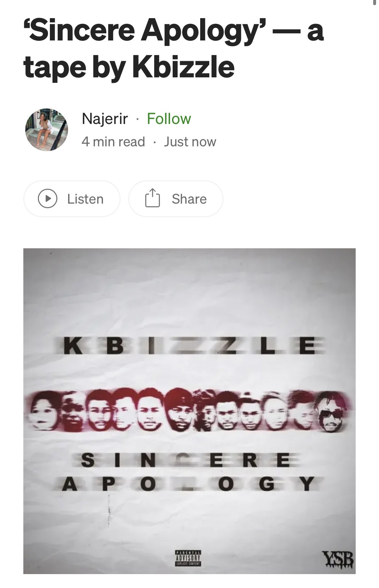Click the 'Just now' timestamp
Image resolution: width=379 pixels, height=588 pixels.
coord(190,142)
